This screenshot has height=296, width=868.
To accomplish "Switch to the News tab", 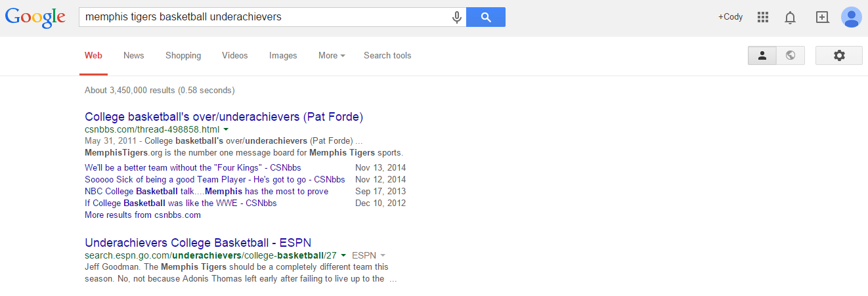I will (133, 56).
